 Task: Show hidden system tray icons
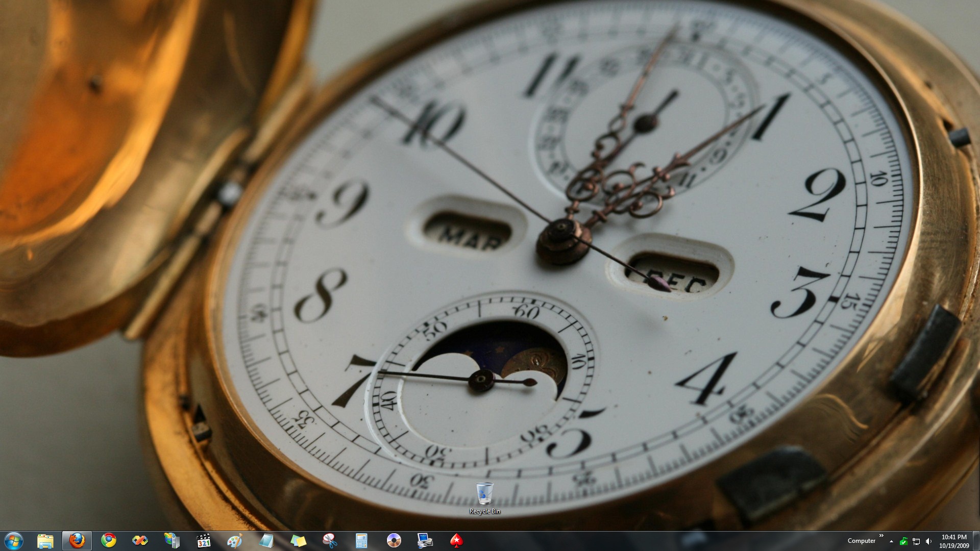(x=891, y=541)
